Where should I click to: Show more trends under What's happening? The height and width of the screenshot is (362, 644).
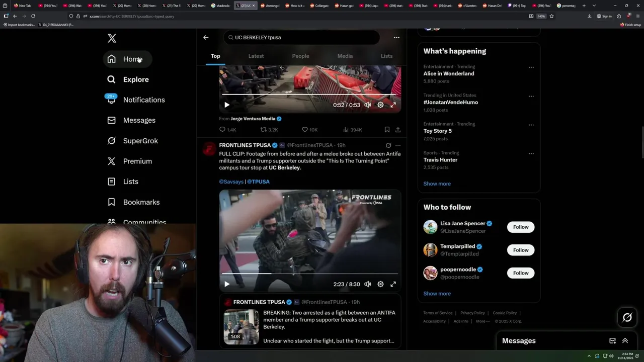(x=437, y=184)
